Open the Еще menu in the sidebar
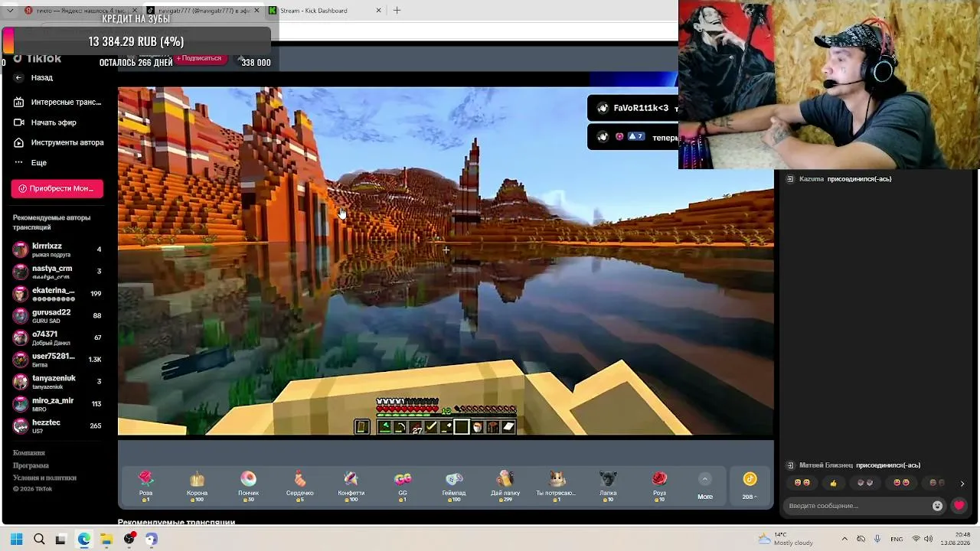 pyautogui.click(x=31, y=162)
